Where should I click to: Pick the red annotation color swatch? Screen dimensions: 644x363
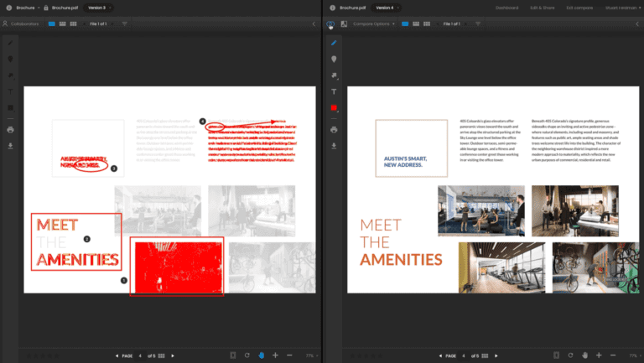(334, 108)
